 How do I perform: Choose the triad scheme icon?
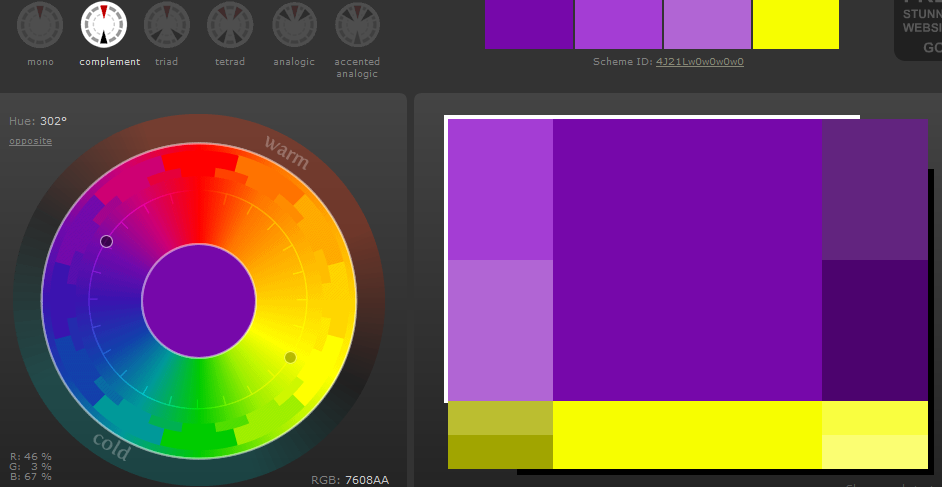click(x=167, y=25)
